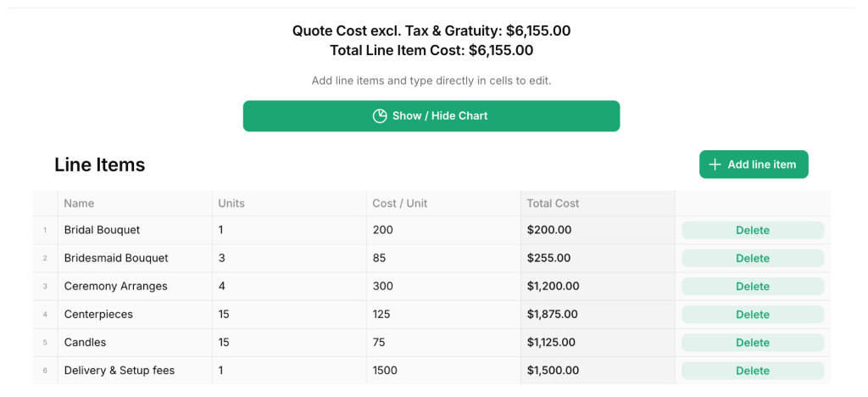
Task: Delete the Delivery & Setup fees row
Action: point(753,371)
